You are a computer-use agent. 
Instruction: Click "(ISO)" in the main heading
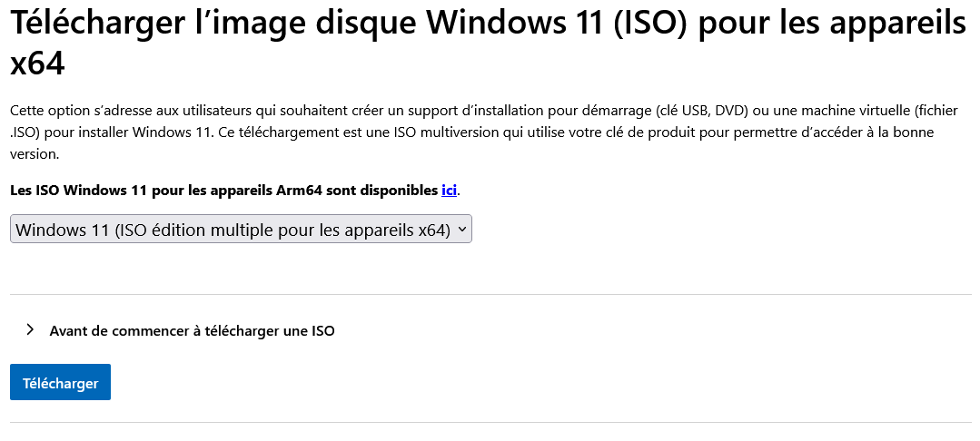(x=641, y=24)
